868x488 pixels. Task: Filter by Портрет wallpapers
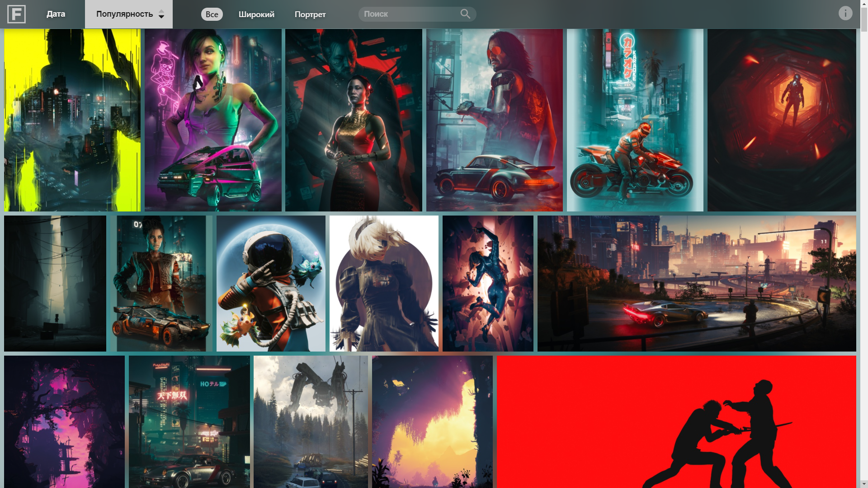tap(310, 14)
